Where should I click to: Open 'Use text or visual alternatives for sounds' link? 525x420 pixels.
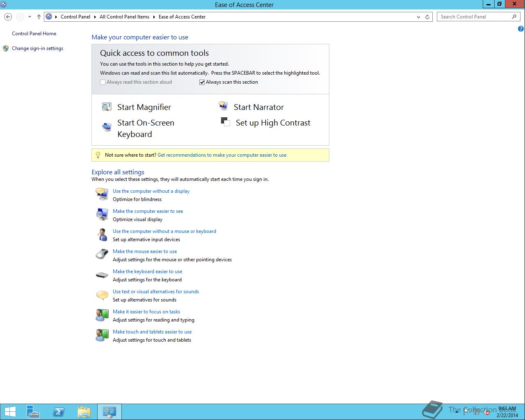(x=156, y=292)
